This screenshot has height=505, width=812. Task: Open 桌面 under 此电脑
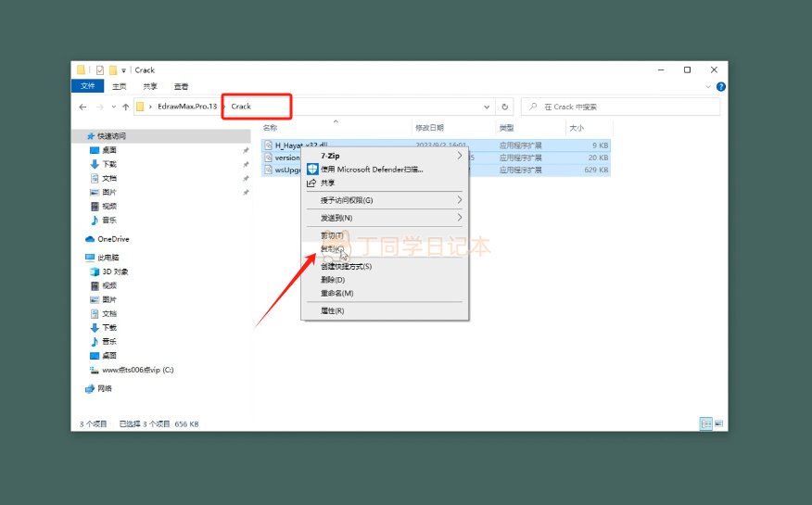click(x=108, y=356)
